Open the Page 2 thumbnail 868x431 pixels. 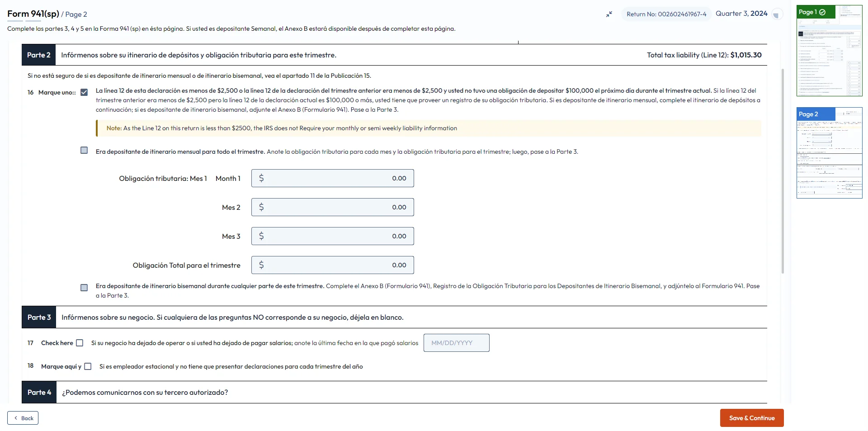(829, 153)
